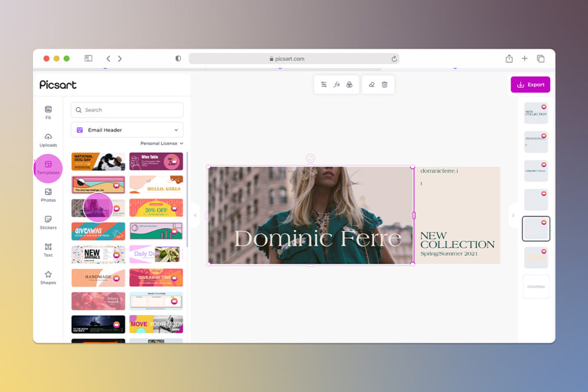Open the Email Header category dropdown

(x=126, y=130)
